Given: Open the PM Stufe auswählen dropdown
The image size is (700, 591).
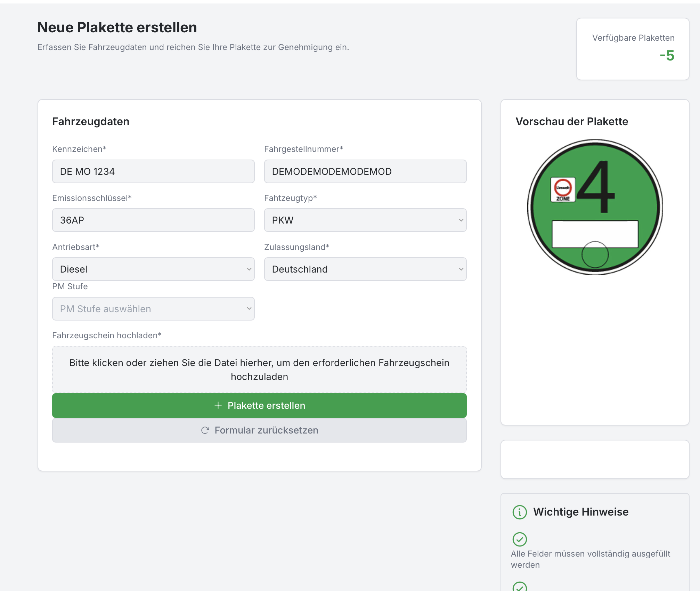Looking at the screenshot, I should (153, 309).
